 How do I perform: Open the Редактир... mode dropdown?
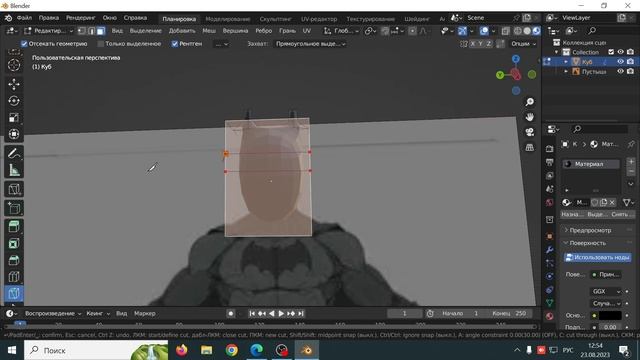(x=48, y=31)
